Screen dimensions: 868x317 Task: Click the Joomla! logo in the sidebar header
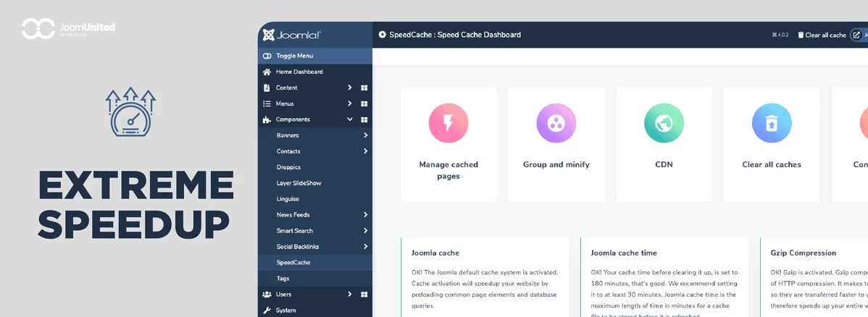292,35
